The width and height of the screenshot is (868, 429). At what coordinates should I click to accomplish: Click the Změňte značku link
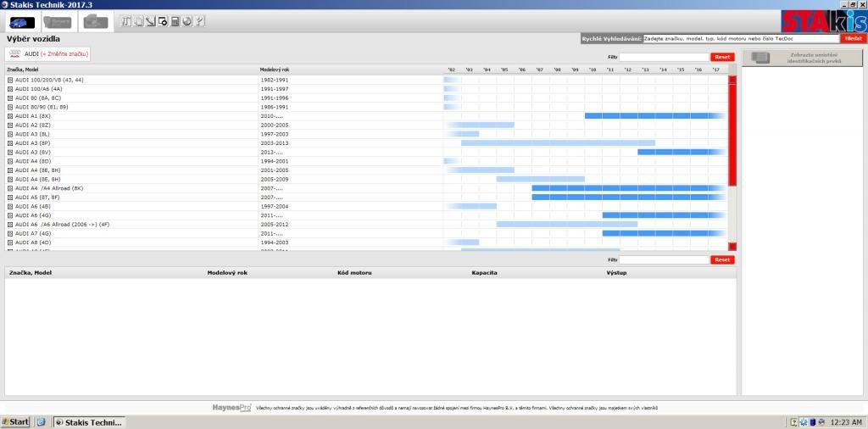click(64, 53)
